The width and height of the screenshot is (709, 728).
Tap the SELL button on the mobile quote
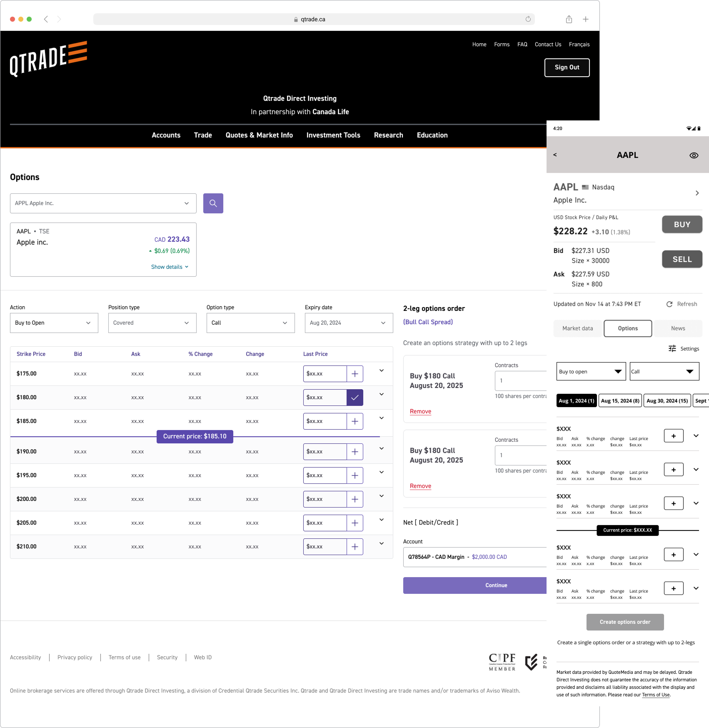point(682,259)
